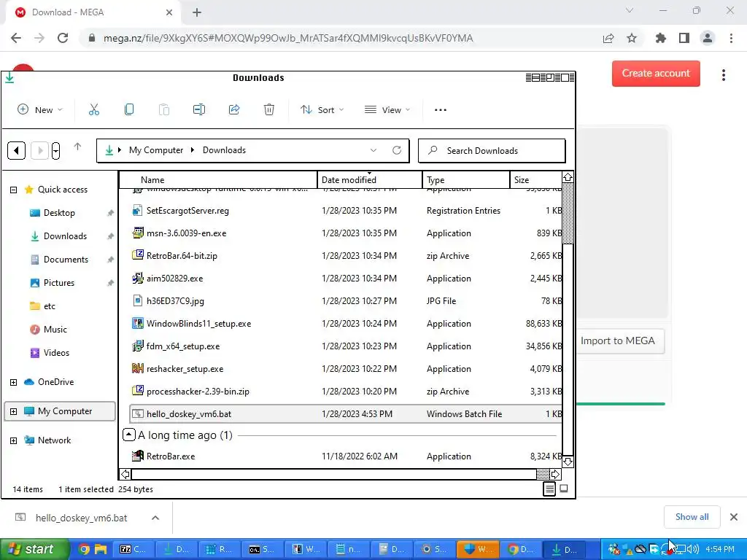The height and width of the screenshot is (560, 747).
Task: Sort by Date modified column header
Action: [370, 180]
